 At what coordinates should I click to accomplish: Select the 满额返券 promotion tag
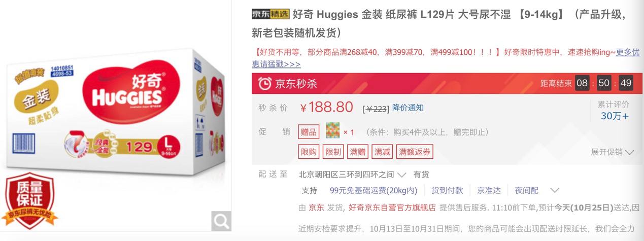click(415, 152)
